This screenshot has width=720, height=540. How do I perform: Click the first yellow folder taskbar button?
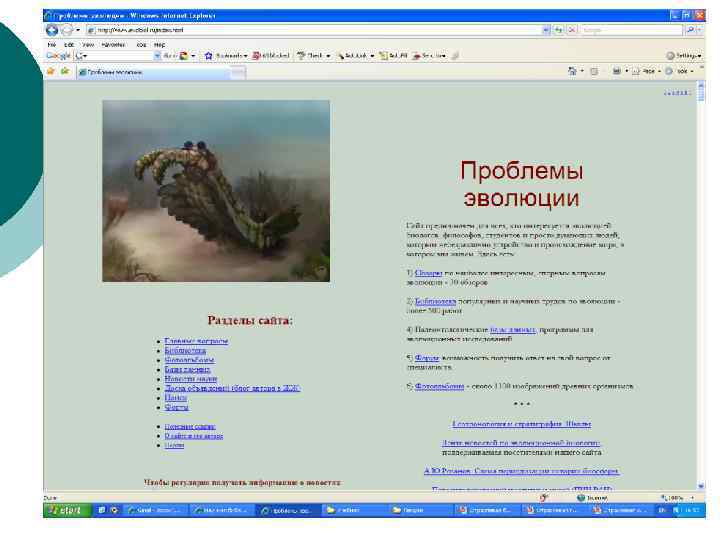coord(354,511)
